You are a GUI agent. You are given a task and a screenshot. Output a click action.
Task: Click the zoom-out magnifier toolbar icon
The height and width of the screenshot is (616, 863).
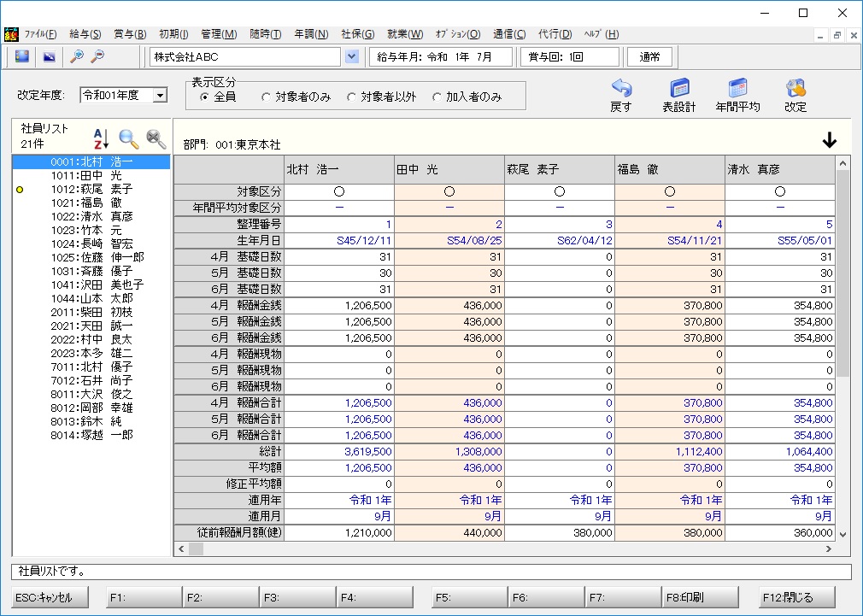97,56
